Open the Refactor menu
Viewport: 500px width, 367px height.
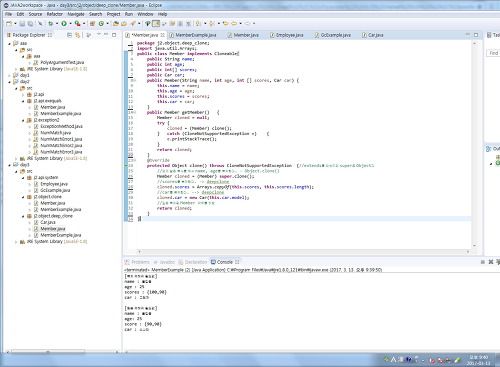click(54, 14)
